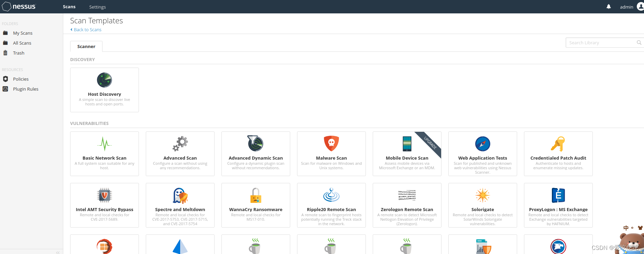644x254 pixels.
Task: Click Host Discovery title text
Action: pyautogui.click(x=105, y=94)
